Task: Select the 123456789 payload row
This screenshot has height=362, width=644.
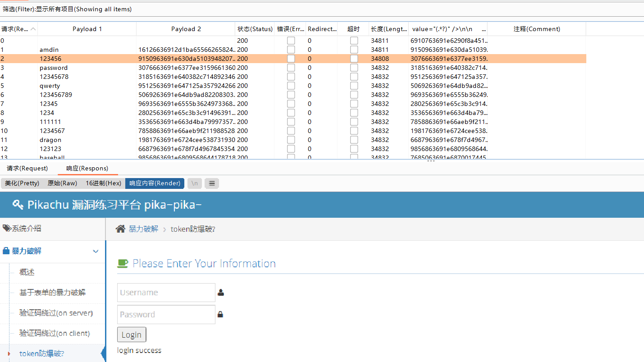Action: pos(293,95)
